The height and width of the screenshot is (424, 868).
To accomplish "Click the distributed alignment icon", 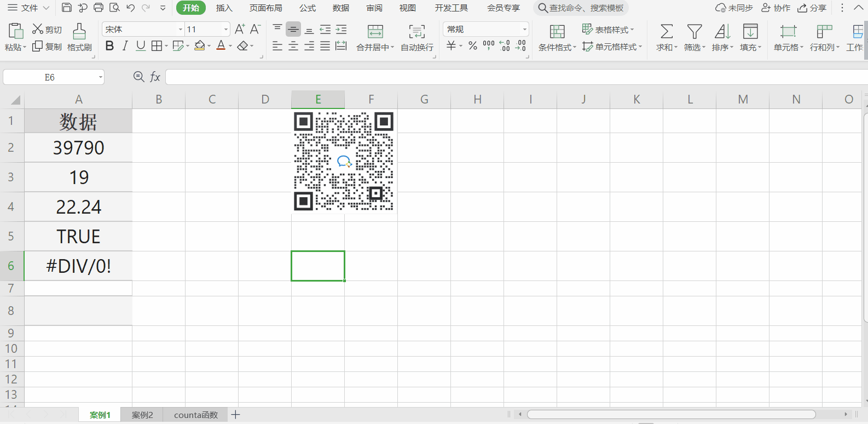I will (x=341, y=46).
